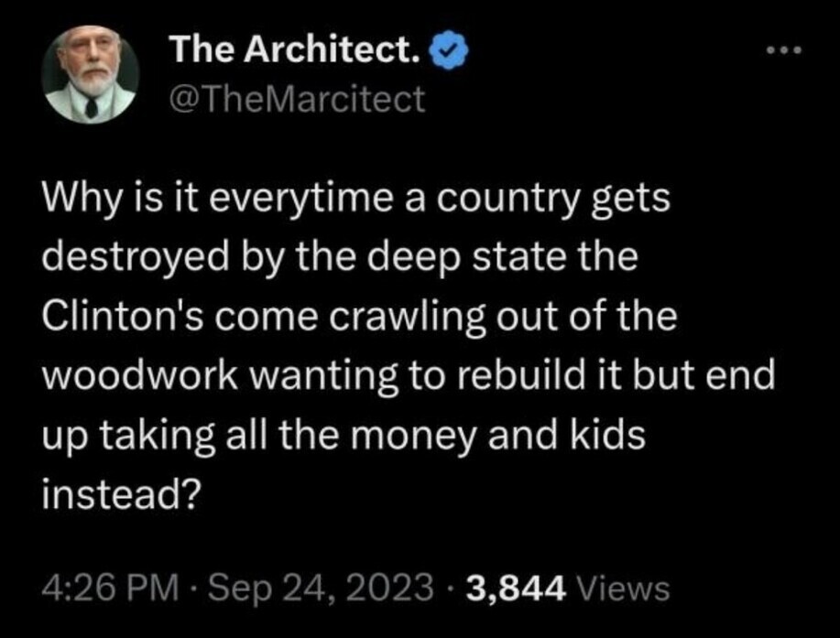Open The Architect's profile avatar photo
Screen dimensions: 840x638
(92, 76)
